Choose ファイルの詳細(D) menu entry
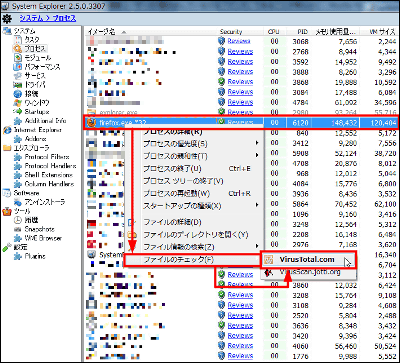This screenshot has height=363, width=400. tap(172, 222)
